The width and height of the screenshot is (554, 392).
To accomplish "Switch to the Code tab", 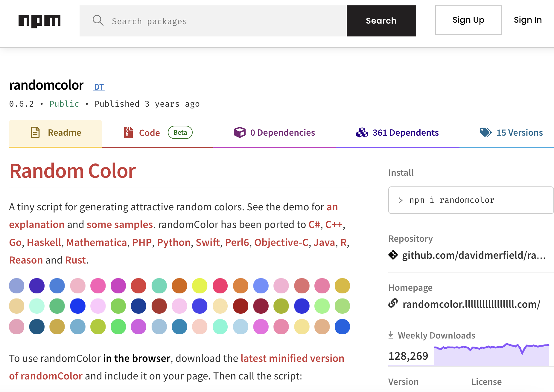I will (158, 133).
